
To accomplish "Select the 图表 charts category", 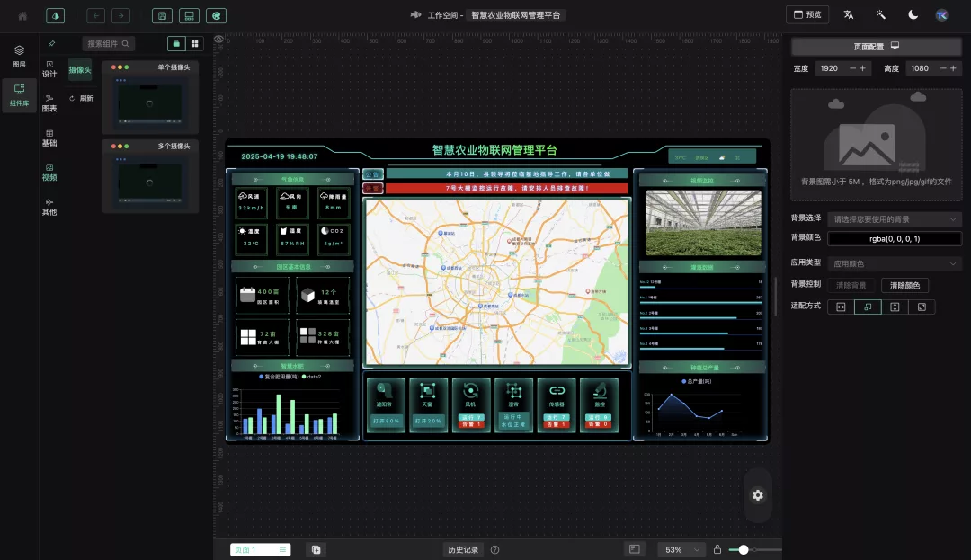I will pyautogui.click(x=49, y=102).
